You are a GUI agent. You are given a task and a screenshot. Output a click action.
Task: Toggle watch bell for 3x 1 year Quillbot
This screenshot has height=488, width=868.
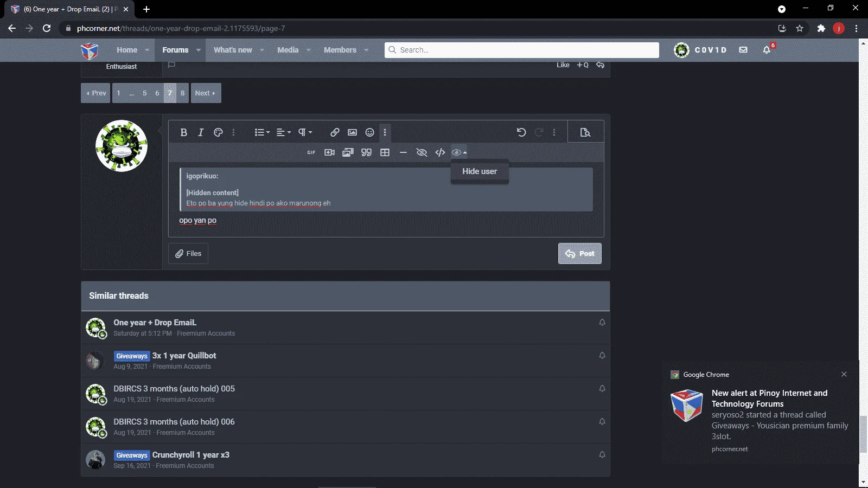pyautogui.click(x=602, y=355)
